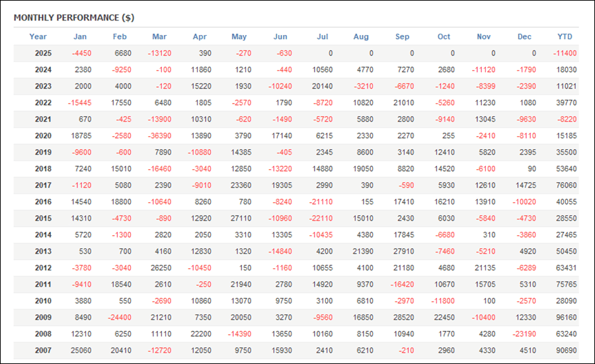Select the 2010 year row label
Image resolution: width=595 pixels, height=364 pixels.
(x=43, y=301)
